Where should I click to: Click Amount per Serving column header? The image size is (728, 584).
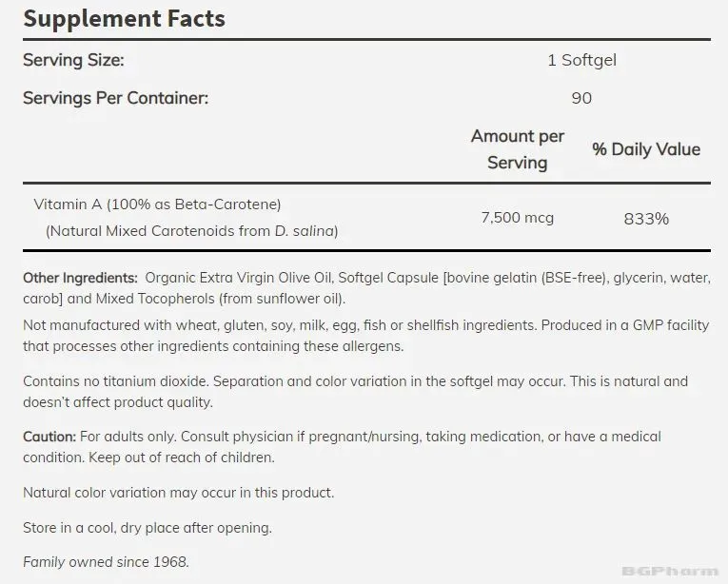pyautogui.click(x=518, y=149)
